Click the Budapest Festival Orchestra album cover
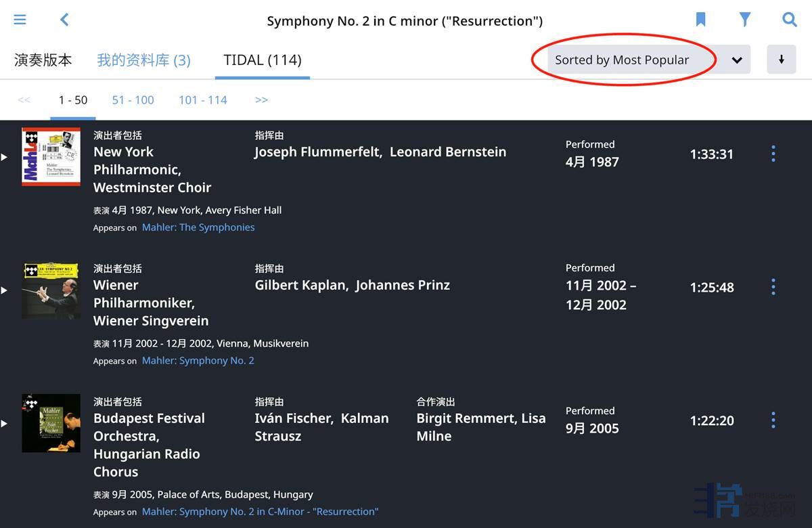The height and width of the screenshot is (528, 812). click(x=51, y=423)
